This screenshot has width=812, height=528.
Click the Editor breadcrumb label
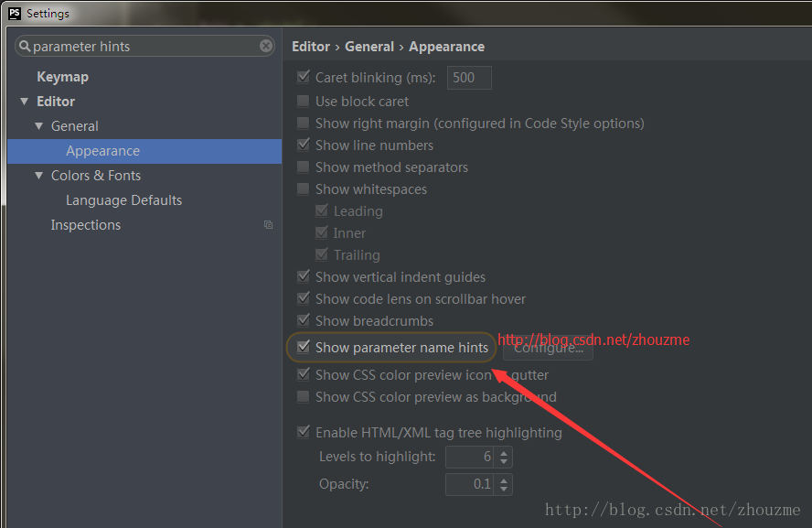click(311, 47)
